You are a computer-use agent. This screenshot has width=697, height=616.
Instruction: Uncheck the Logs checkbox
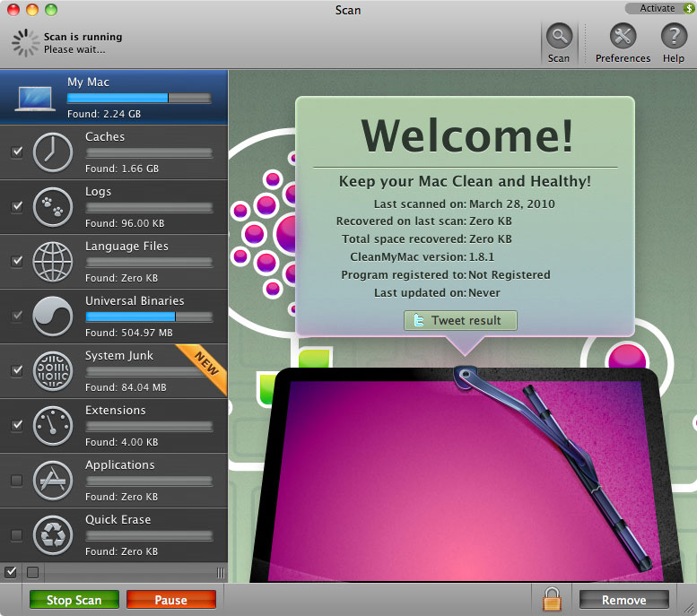[x=17, y=206]
